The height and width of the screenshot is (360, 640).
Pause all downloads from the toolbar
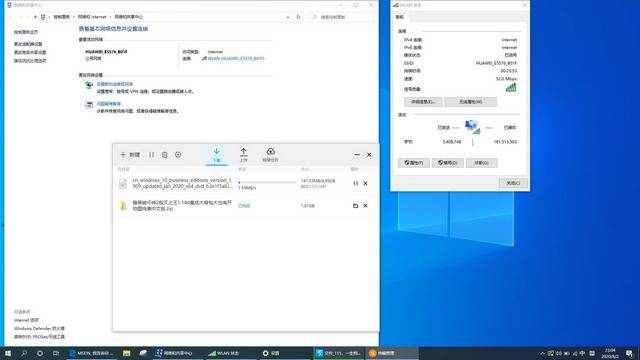[x=151, y=155]
